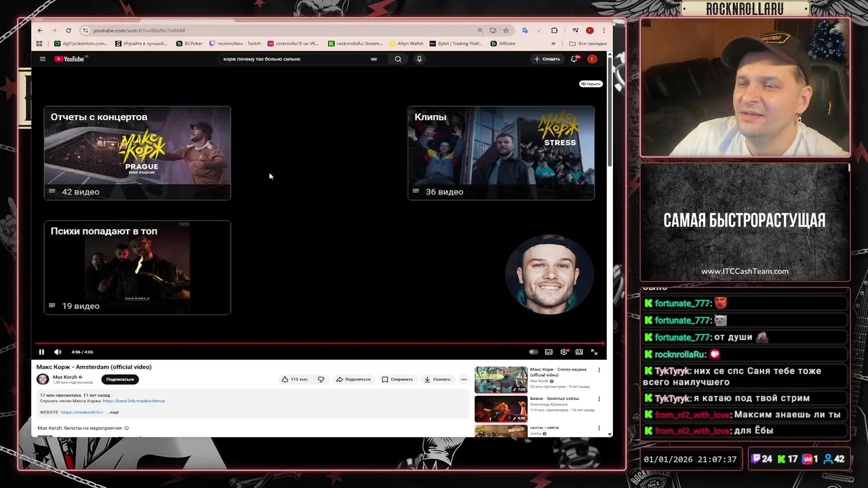Click Max Korzh channel name text

click(65, 377)
